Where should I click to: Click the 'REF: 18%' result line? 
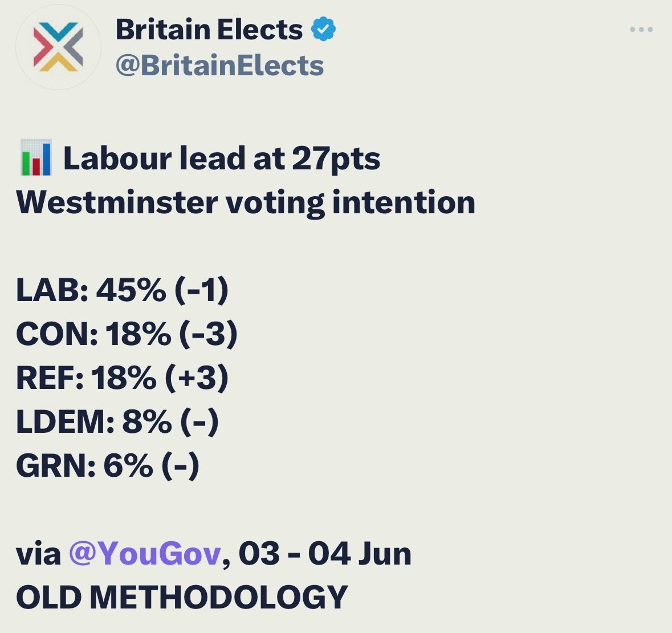pyautogui.click(x=122, y=378)
